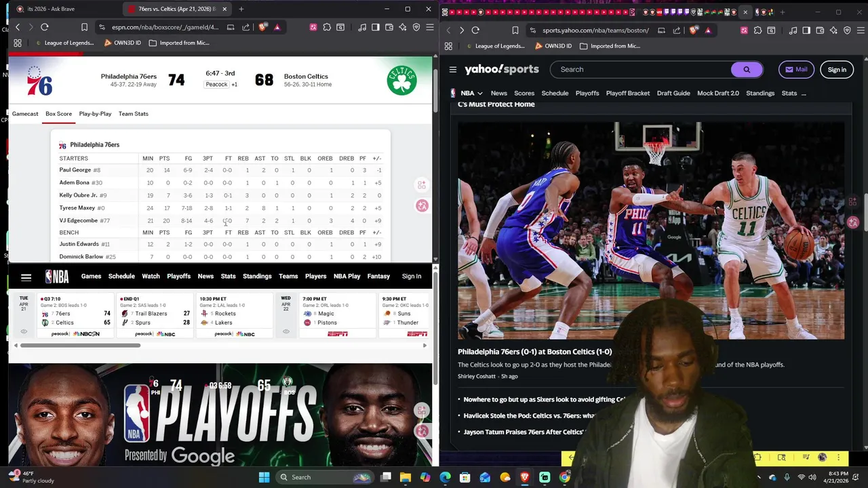The width and height of the screenshot is (868, 488).
Task: Click the Yahoo Sports logo
Action: tap(502, 69)
